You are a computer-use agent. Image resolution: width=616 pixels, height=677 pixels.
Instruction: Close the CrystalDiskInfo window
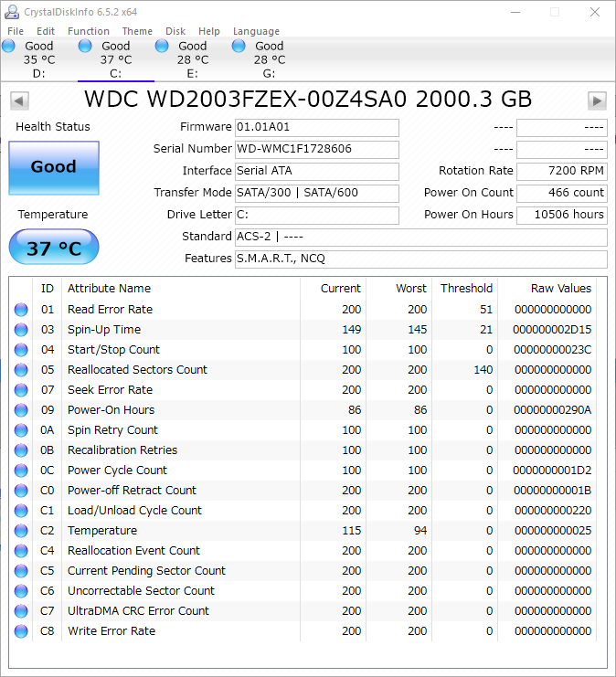(595, 12)
